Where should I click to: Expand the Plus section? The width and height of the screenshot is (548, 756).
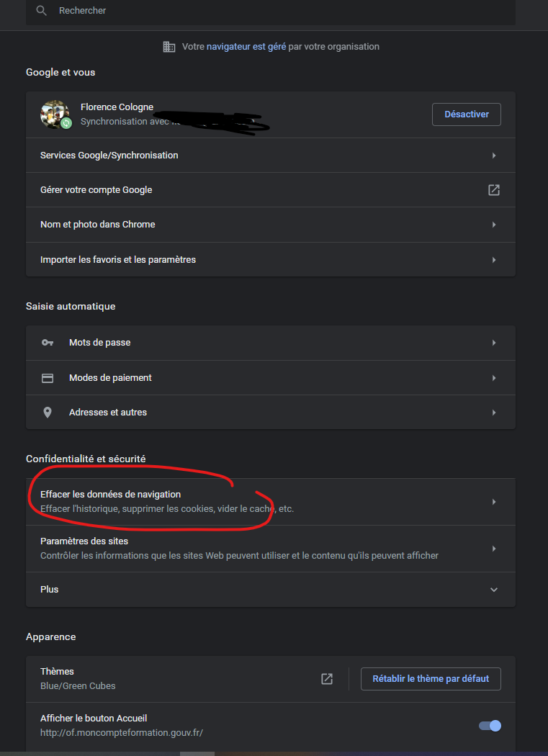click(271, 589)
